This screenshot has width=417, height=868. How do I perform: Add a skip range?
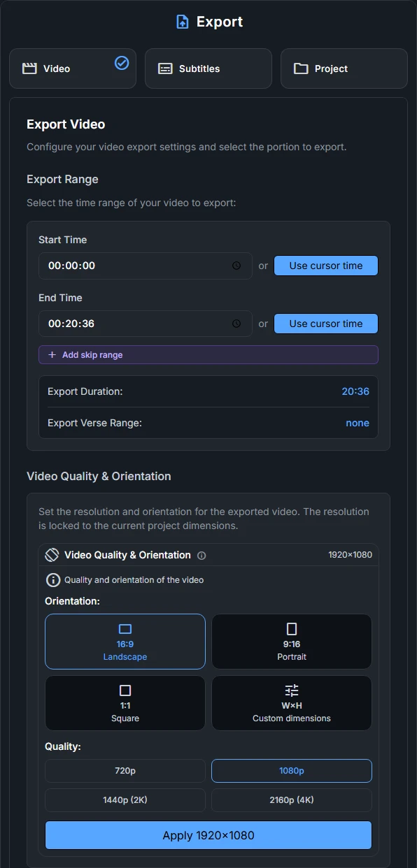208,355
